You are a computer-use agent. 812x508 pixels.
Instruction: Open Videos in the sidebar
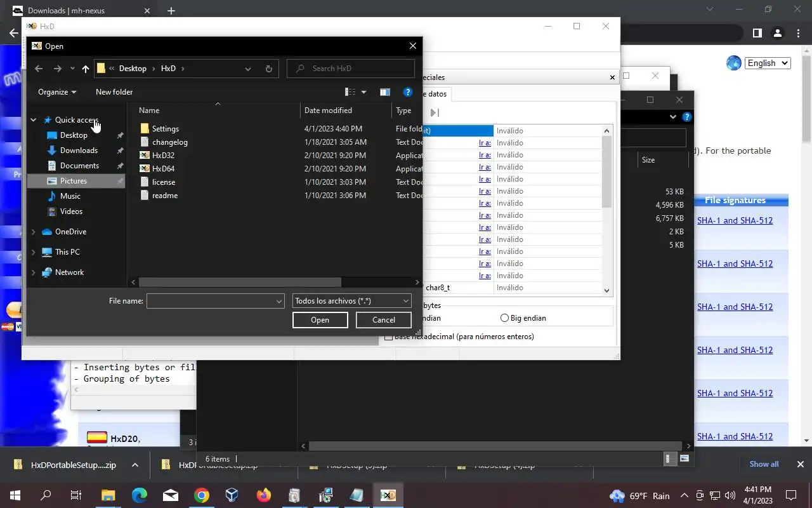point(71,211)
